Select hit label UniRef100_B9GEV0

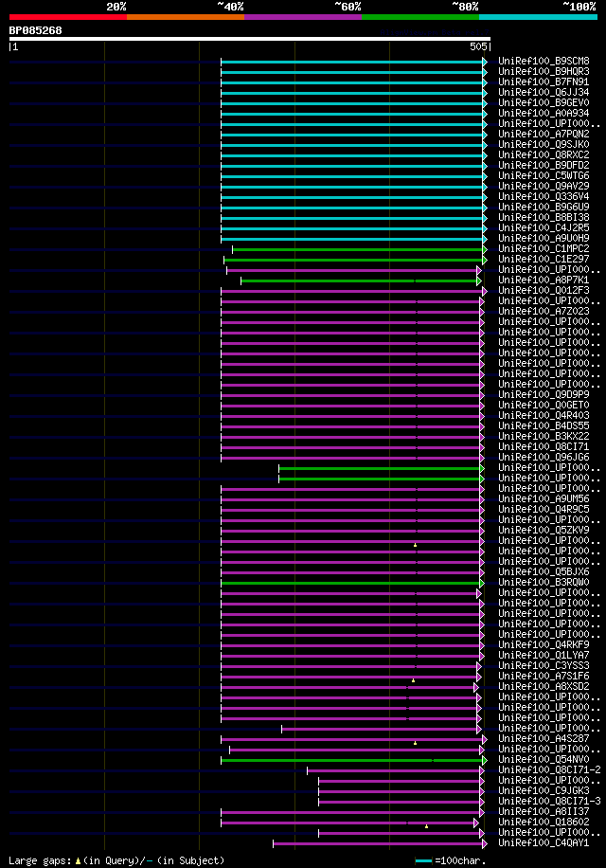[x=544, y=103]
